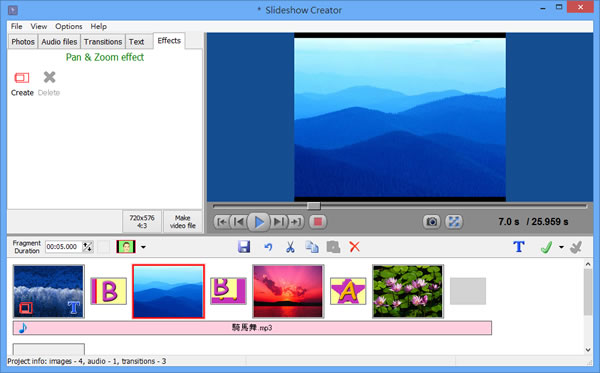The width and height of the screenshot is (600, 373).
Task: Select the snowy forest photo thumbnail
Action: (49, 292)
